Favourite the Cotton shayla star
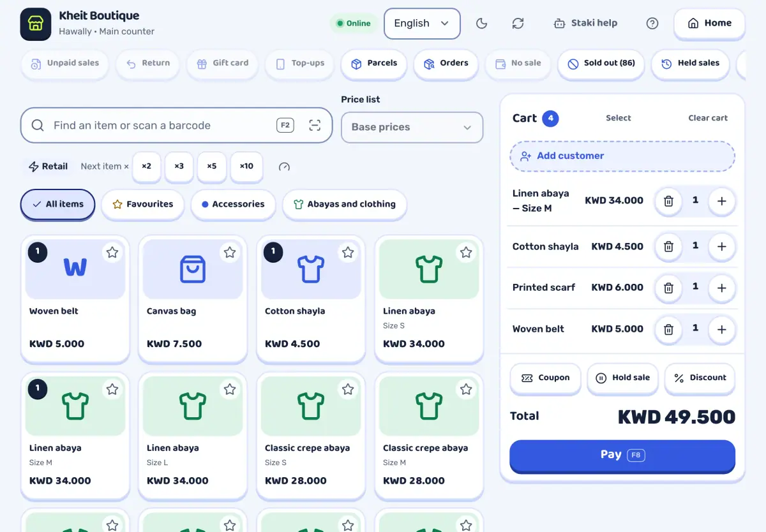The height and width of the screenshot is (532, 766). click(x=348, y=253)
